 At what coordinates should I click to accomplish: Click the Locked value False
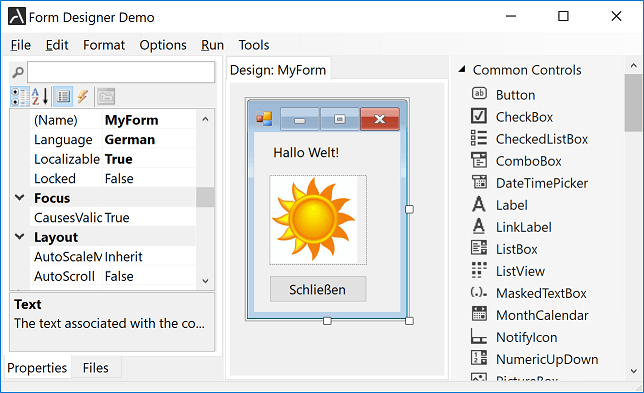119,179
